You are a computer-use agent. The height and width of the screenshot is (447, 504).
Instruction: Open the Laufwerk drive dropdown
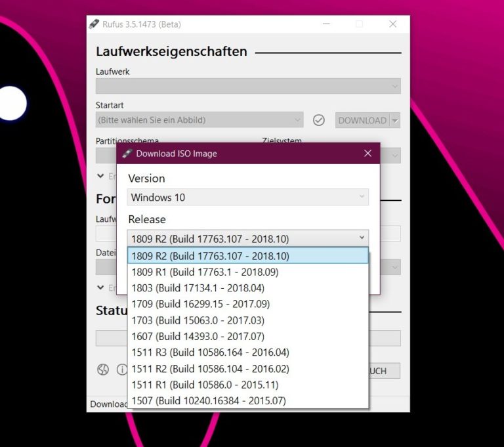click(248, 86)
